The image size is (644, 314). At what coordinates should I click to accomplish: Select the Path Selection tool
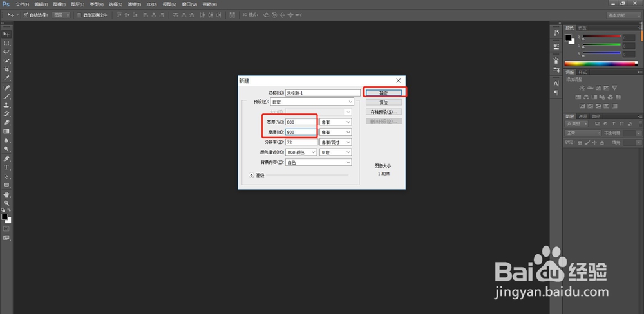tap(6, 176)
